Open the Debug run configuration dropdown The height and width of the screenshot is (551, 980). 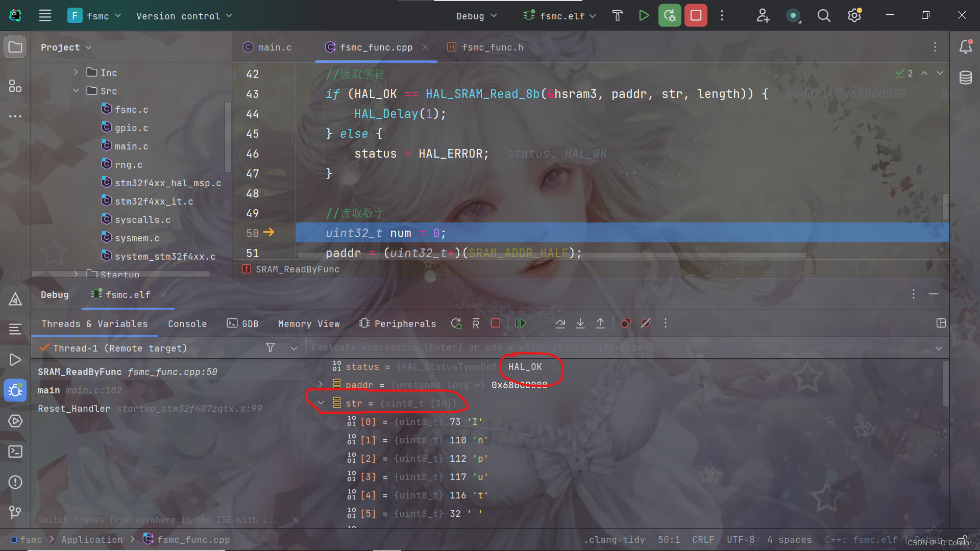(475, 15)
